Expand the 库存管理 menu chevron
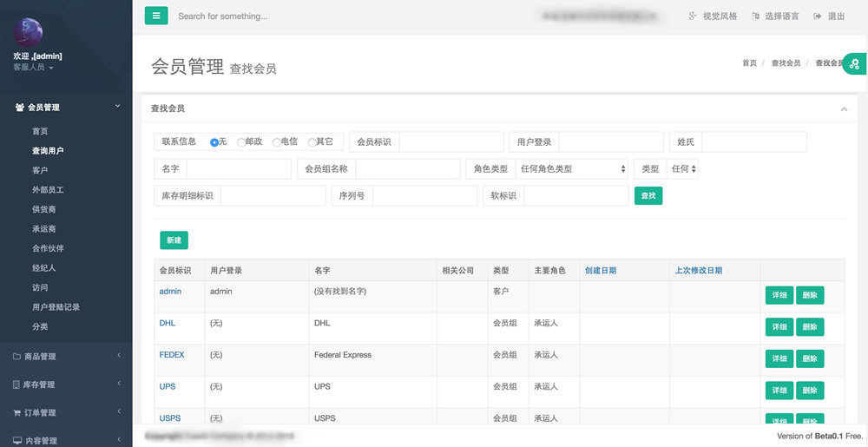868x447 pixels. 118,384
